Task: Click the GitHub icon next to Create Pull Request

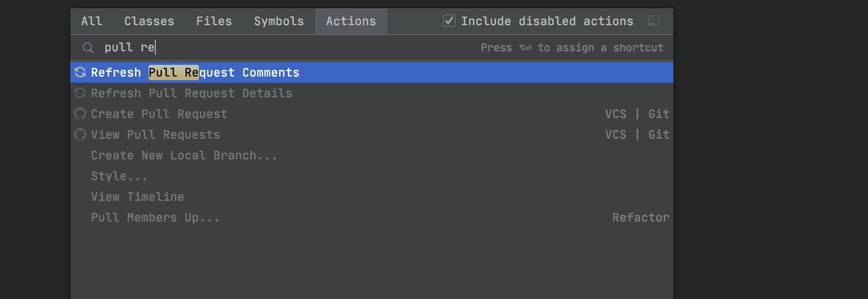Action: pos(80,113)
